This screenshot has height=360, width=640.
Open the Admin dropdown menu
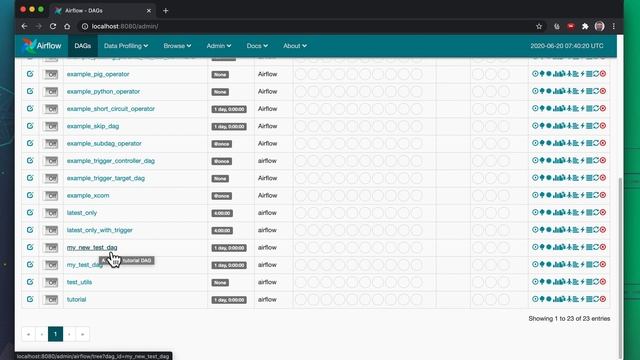point(219,46)
